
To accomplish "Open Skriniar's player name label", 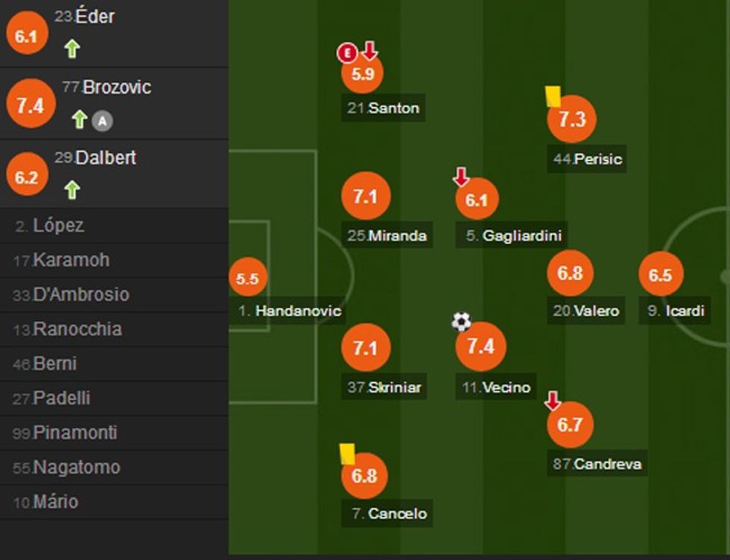I will 385,387.
